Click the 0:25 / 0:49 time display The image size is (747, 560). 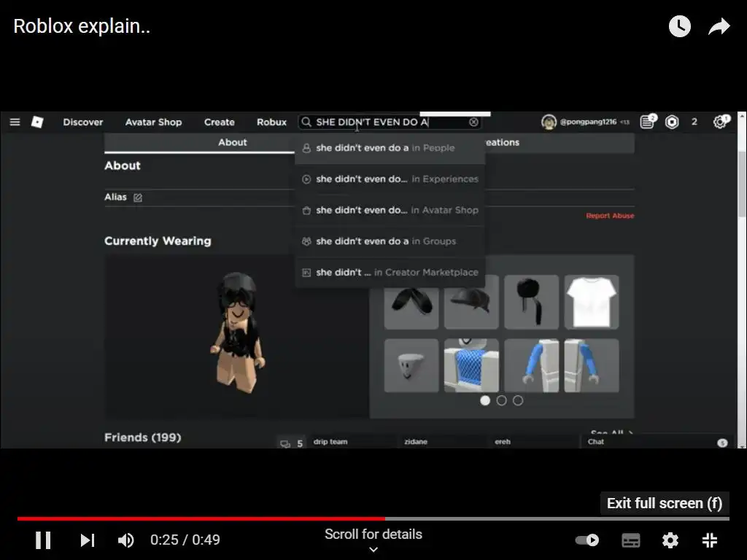[185, 540]
